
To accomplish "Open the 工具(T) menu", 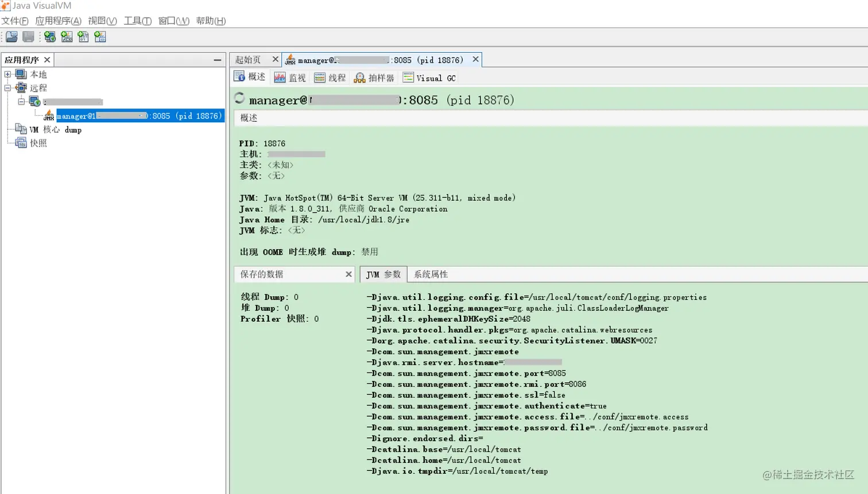I will click(x=138, y=21).
